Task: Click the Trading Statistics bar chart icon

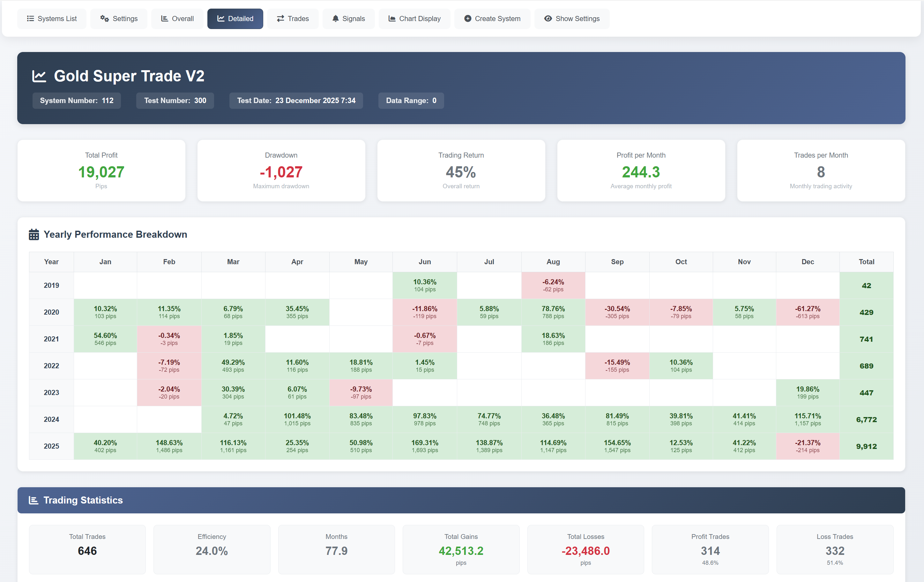Action: coord(34,500)
